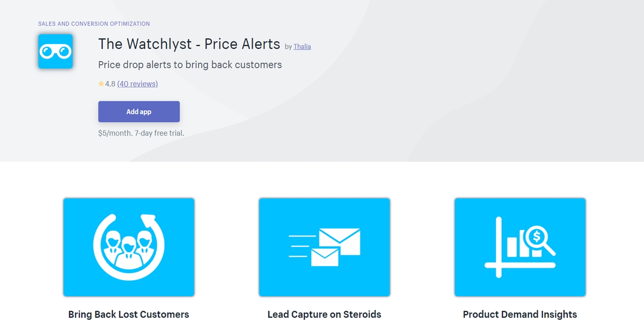Click the Watchlyst binoculars app icon
Viewport: 644px width, 323px height.
[55, 52]
